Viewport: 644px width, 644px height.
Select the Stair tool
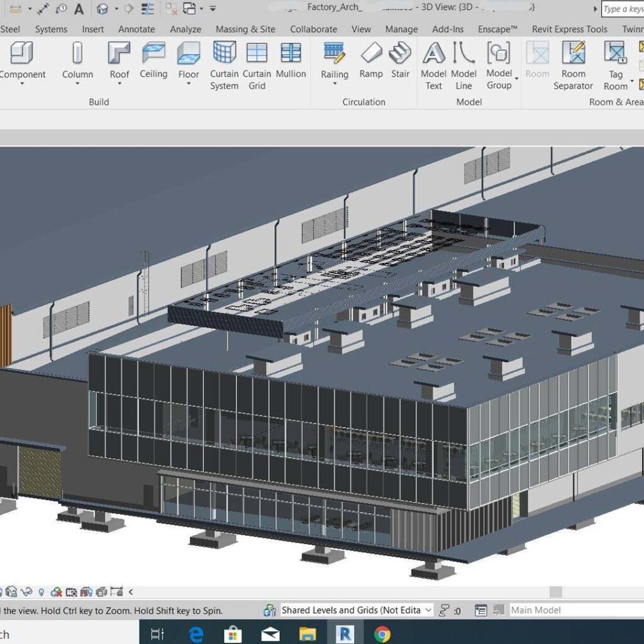(400, 60)
